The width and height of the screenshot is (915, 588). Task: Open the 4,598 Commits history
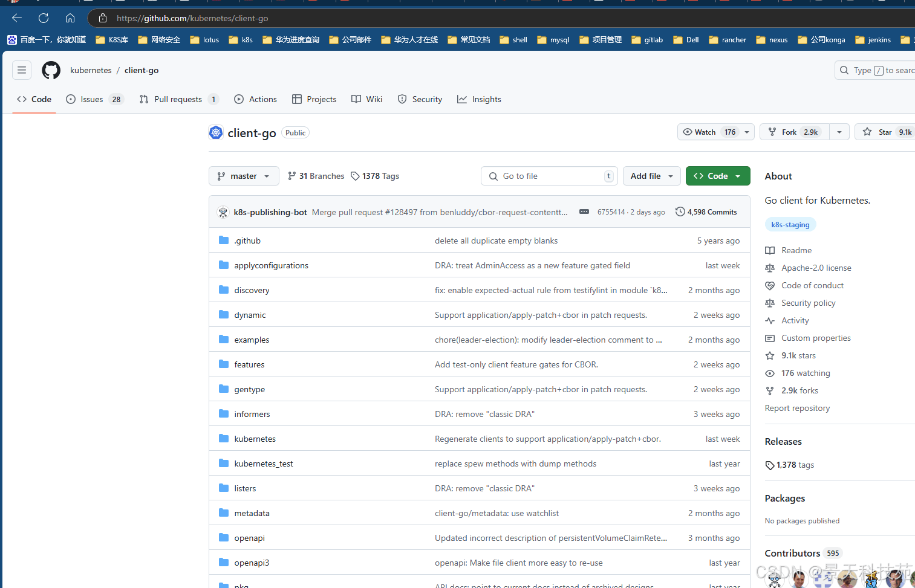click(706, 212)
